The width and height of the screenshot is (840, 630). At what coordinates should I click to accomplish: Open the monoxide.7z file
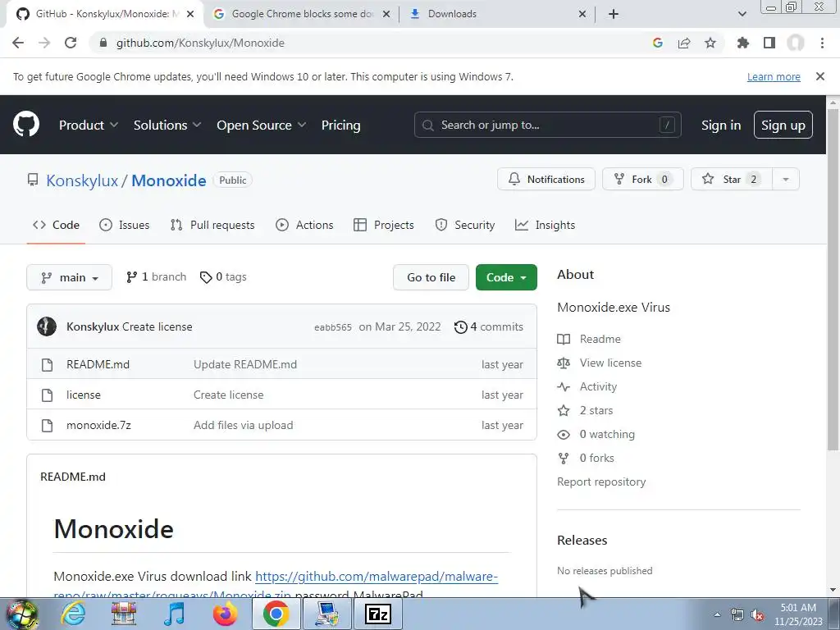98,426
